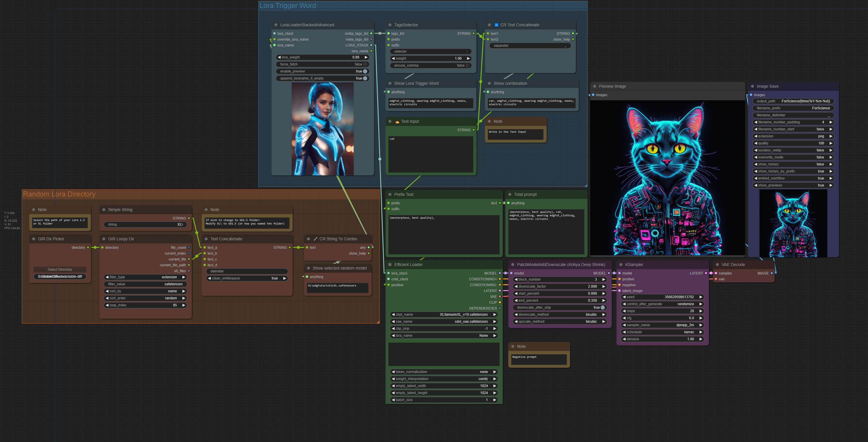This screenshot has width=868, height=442.
Task: Collapse the VAE Decode node via its title dot
Action: click(717, 265)
